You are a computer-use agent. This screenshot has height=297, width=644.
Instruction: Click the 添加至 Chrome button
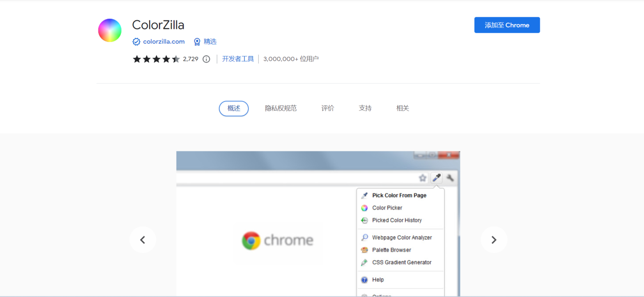507,25
